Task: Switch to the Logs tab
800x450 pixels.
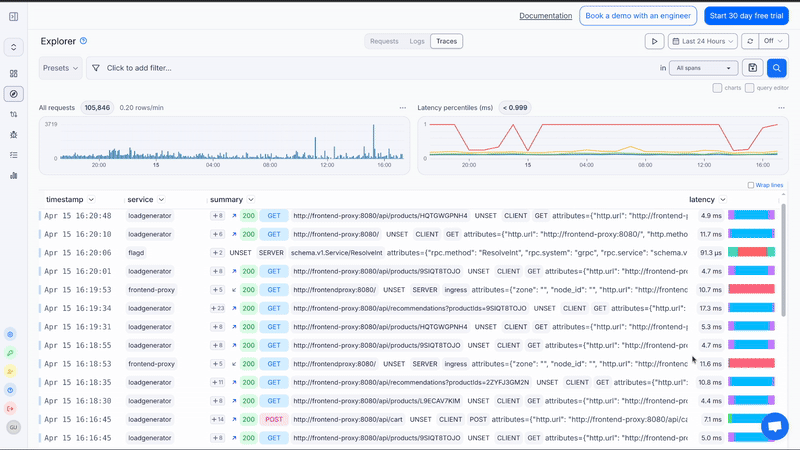Action: [x=417, y=41]
